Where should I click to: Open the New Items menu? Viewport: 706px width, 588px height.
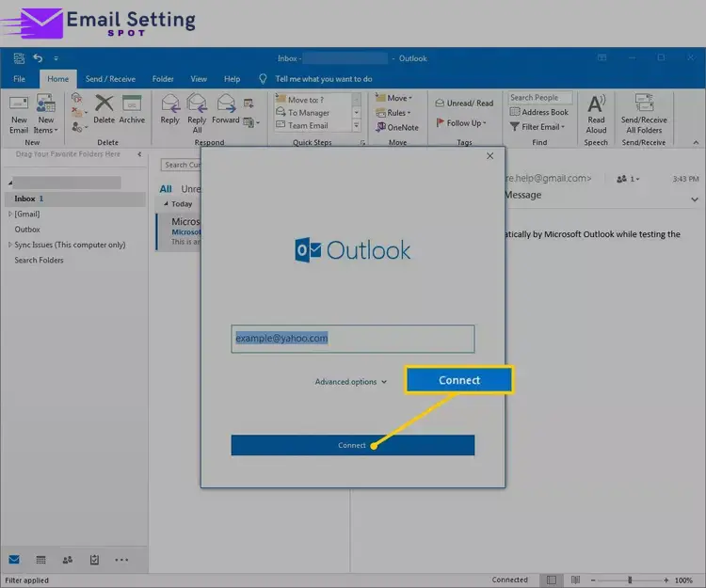pyautogui.click(x=45, y=115)
